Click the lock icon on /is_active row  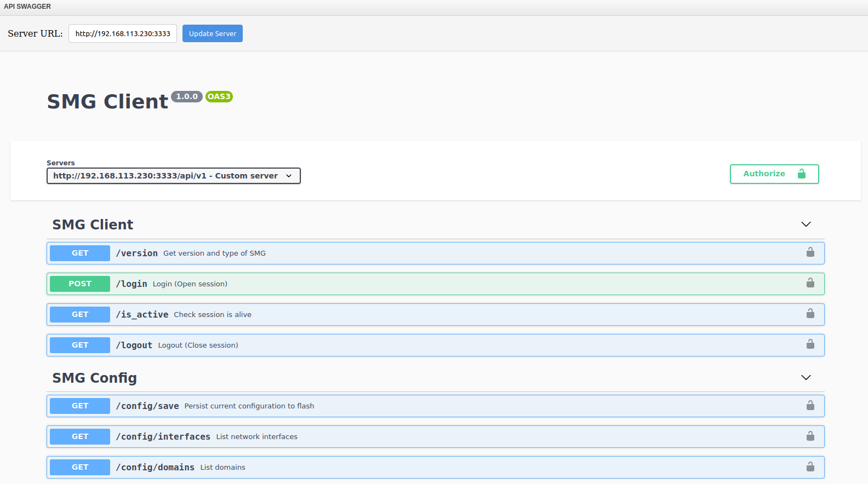[x=810, y=314]
